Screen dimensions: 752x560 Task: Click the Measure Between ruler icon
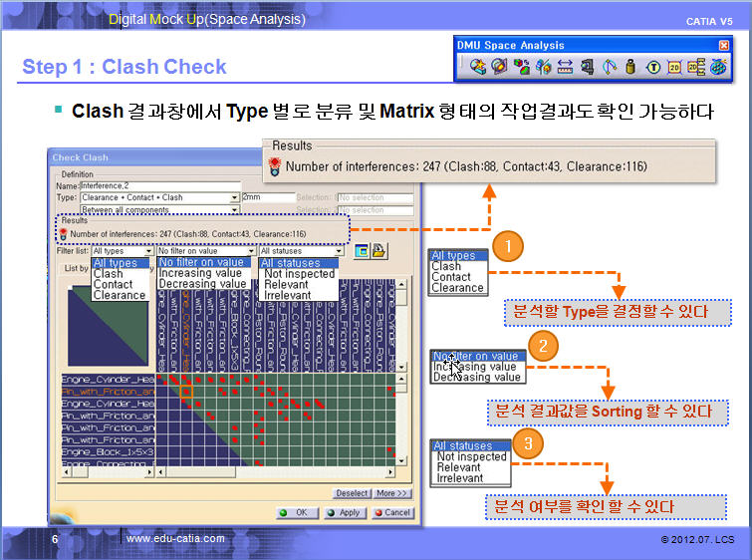565,67
